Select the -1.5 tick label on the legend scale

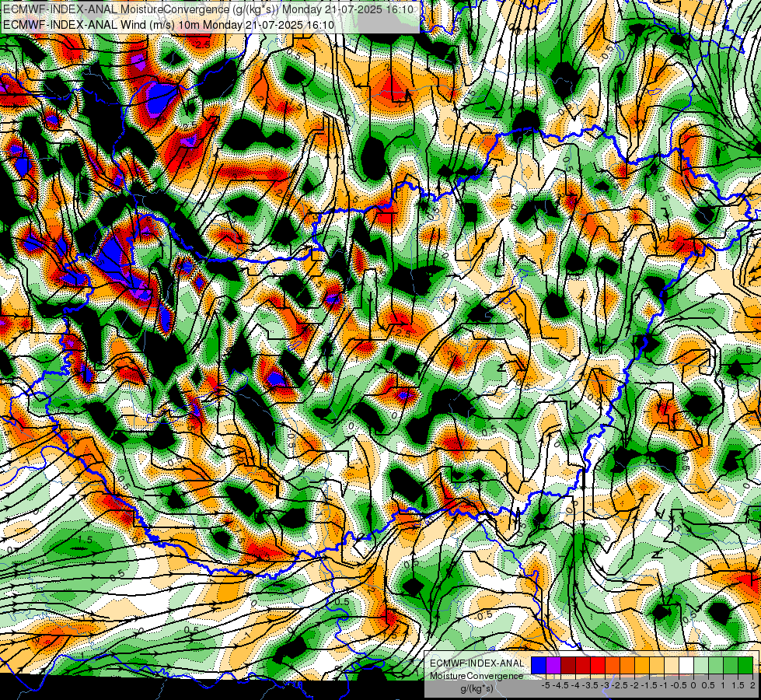649,685
